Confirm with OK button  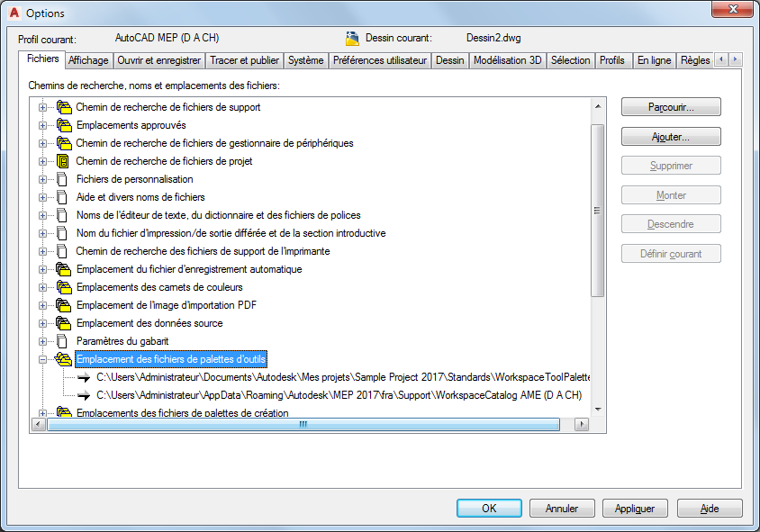coord(489,509)
